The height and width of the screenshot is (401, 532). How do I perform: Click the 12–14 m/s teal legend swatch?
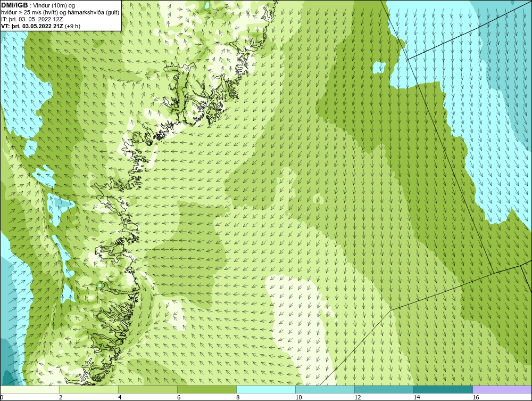(x=384, y=389)
